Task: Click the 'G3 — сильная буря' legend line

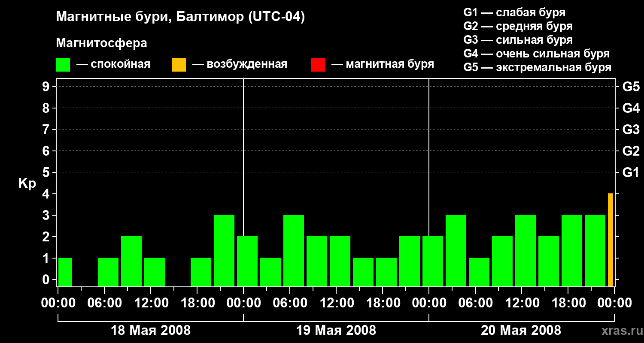Action: [518, 40]
